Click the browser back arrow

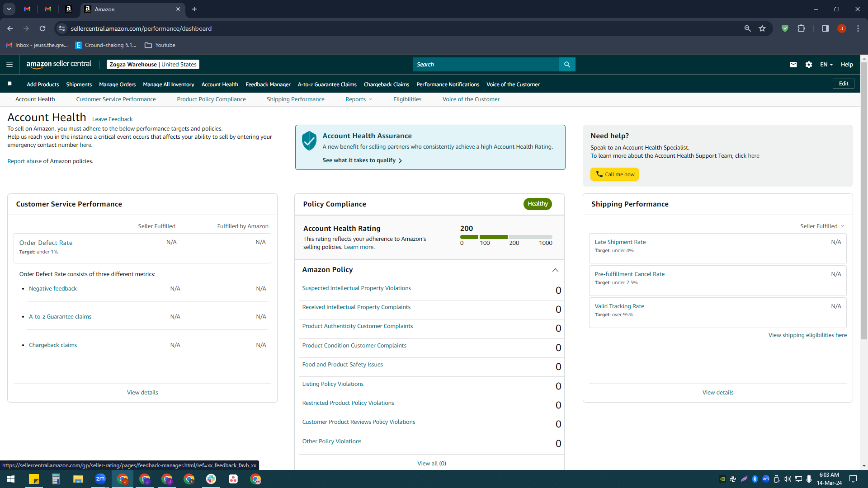coord(10,28)
